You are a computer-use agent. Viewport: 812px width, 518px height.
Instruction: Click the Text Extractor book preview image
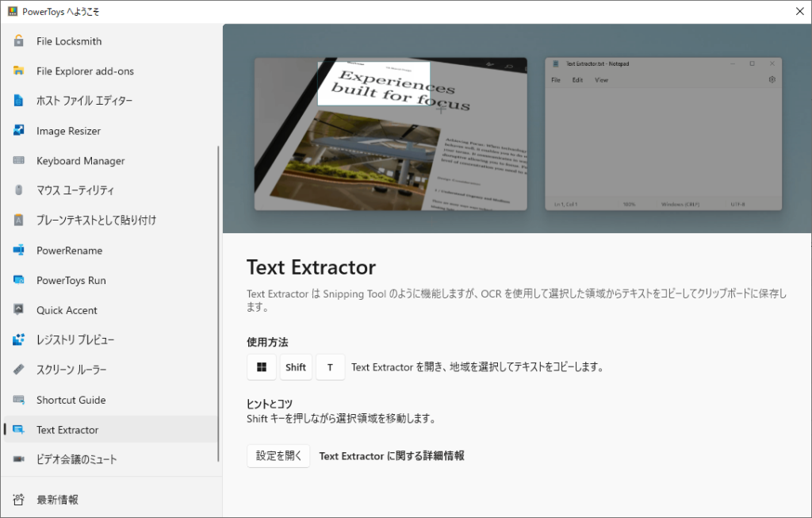(390, 133)
